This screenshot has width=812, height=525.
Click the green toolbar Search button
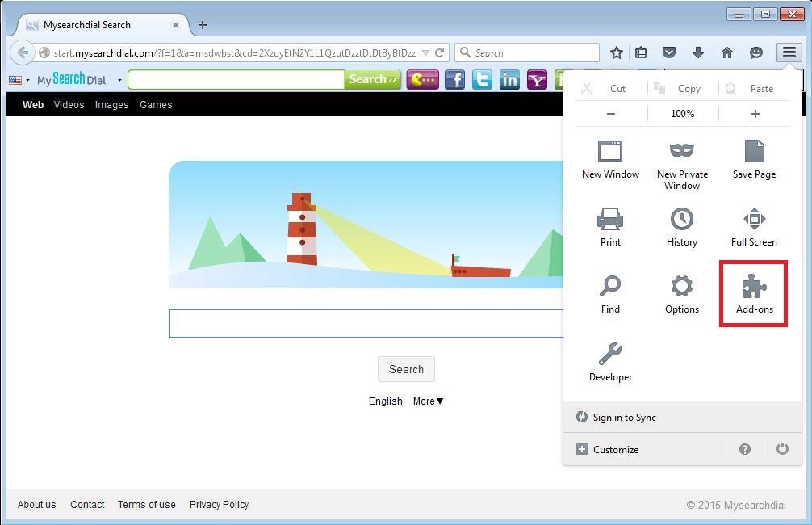(x=372, y=79)
